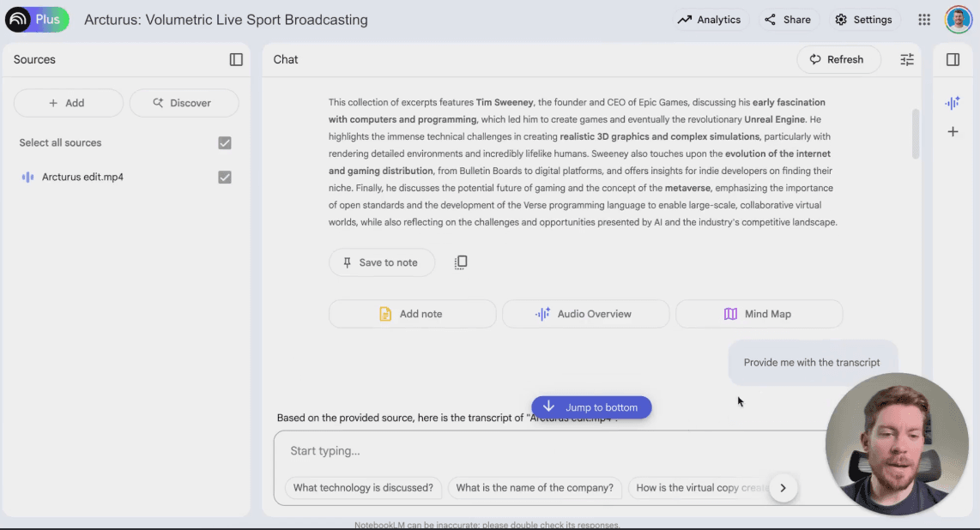Screen dimensions: 980x530
Task: Click the notebook title Arcturus: Volumetric Live Sport Broadcasting
Action: pyautogui.click(x=226, y=20)
